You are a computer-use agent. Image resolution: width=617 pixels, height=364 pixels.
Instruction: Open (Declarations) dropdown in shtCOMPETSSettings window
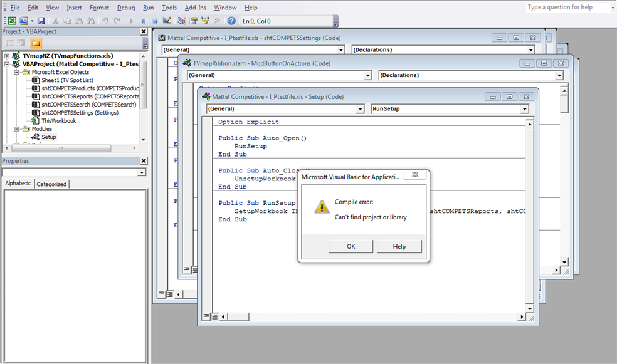pos(531,50)
